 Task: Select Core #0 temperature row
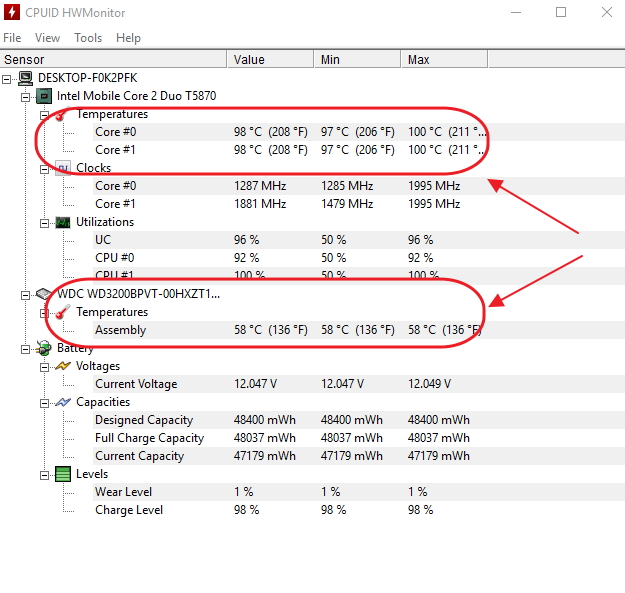359,132
